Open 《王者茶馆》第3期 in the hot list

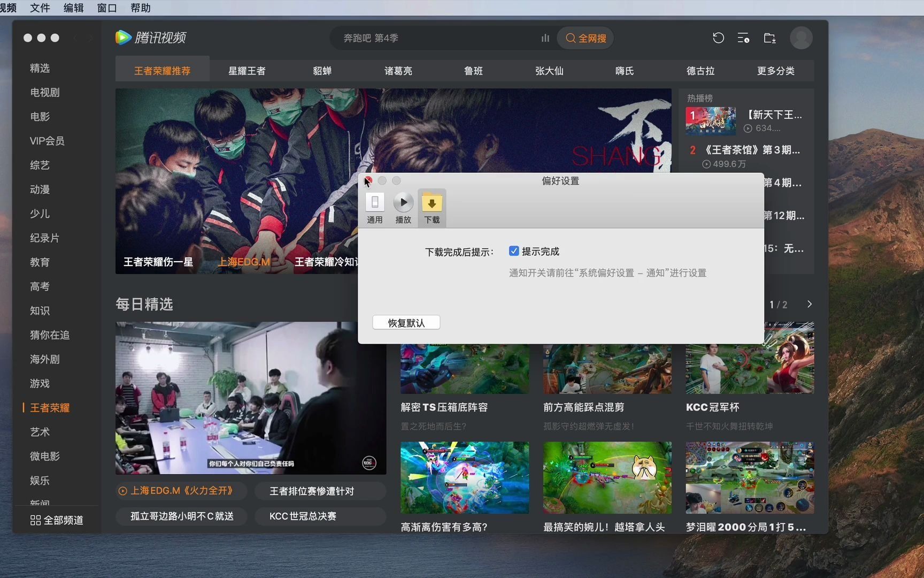coord(751,150)
